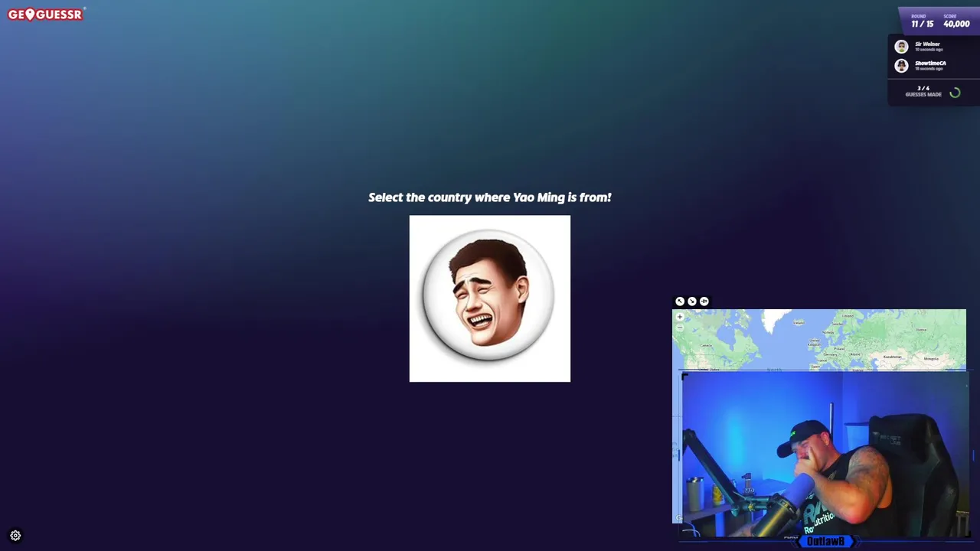Shrink the guess map with the down-right arrow
This screenshot has width=980, height=551.
pyautogui.click(x=692, y=302)
